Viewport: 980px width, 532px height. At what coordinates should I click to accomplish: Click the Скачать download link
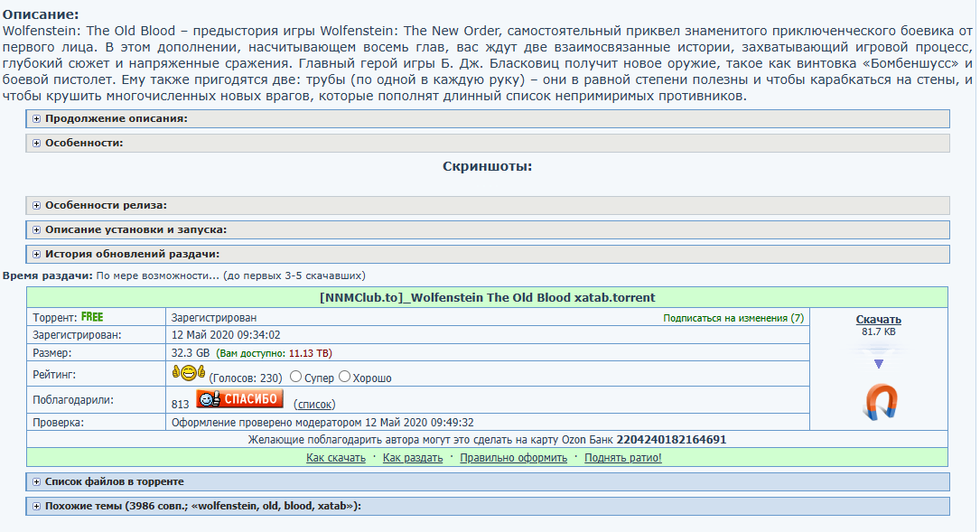pos(878,320)
